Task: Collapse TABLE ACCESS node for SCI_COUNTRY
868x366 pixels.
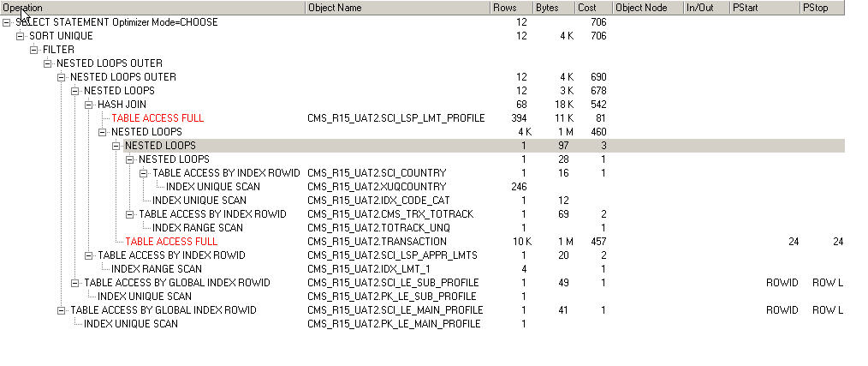Action: click(x=145, y=173)
